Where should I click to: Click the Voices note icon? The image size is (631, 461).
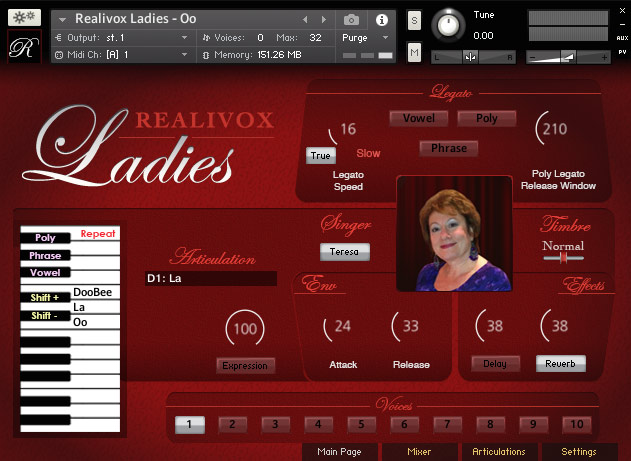(x=206, y=38)
